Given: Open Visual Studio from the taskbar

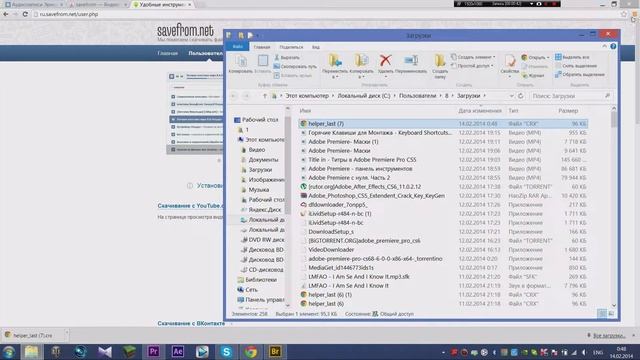Looking at the screenshot, I should pyautogui.click(x=105, y=351).
